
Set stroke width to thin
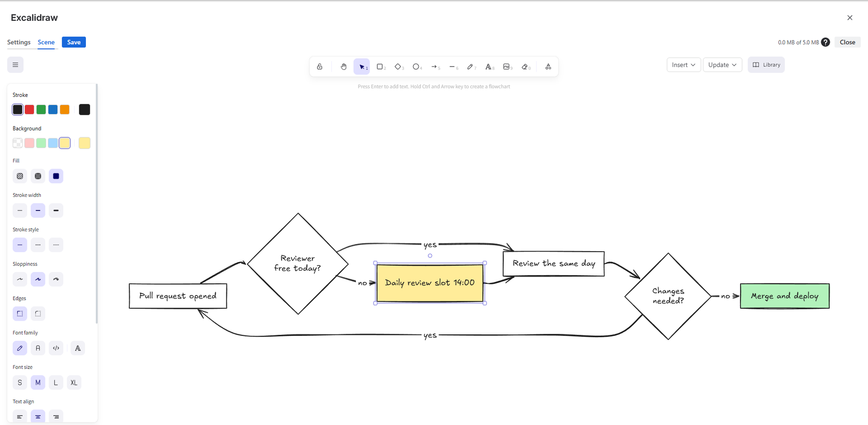coord(20,211)
